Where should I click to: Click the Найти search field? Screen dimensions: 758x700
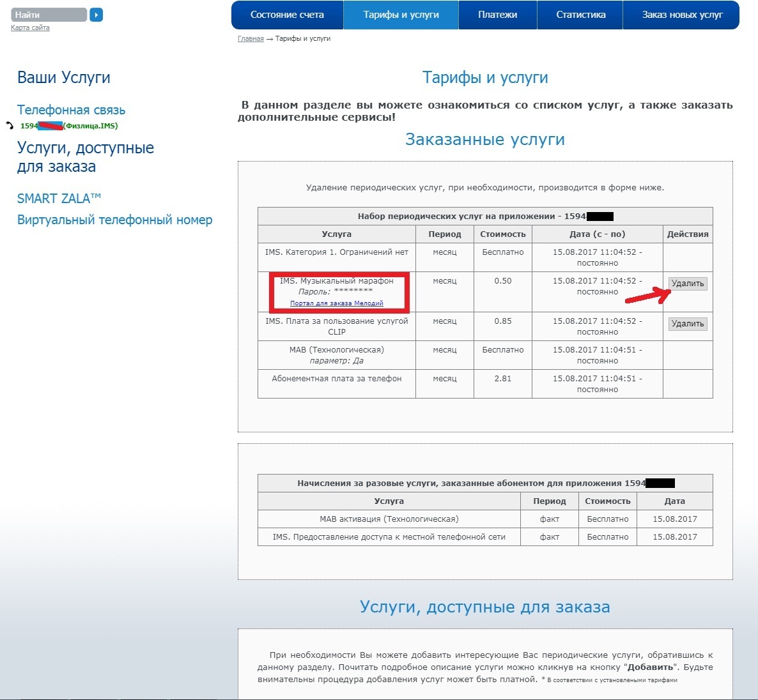coord(49,15)
